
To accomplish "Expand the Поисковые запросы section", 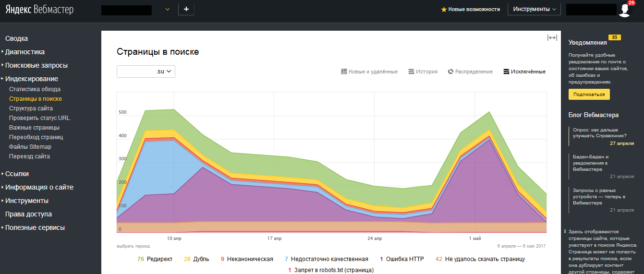I will (36, 65).
